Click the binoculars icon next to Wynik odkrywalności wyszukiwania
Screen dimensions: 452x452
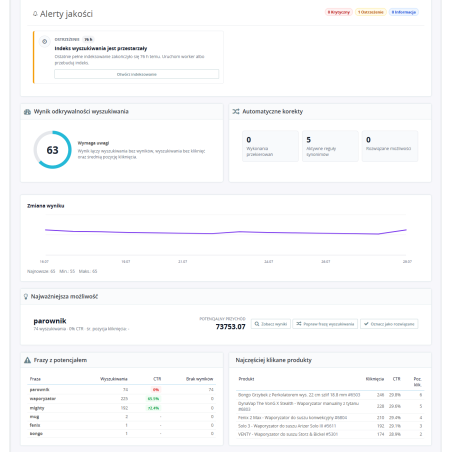pyautogui.click(x=27, y=112)
